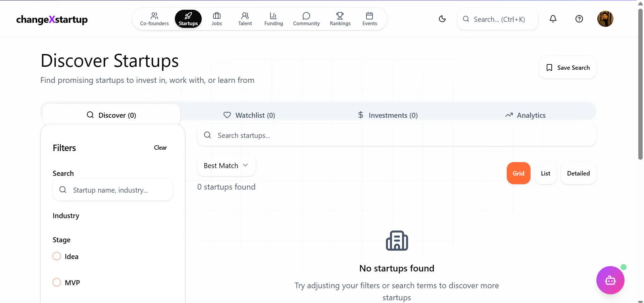Viewport: 644px width, 303px height.
Task: Click the changeXstartup logo
Action: [52, 19]
